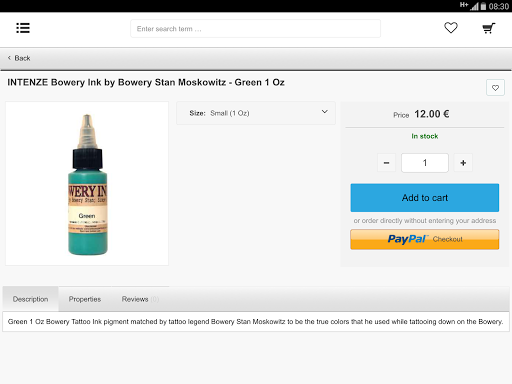Pay with PayPal Checkout button
Screen dimensions: 512x384
point(425,239)
